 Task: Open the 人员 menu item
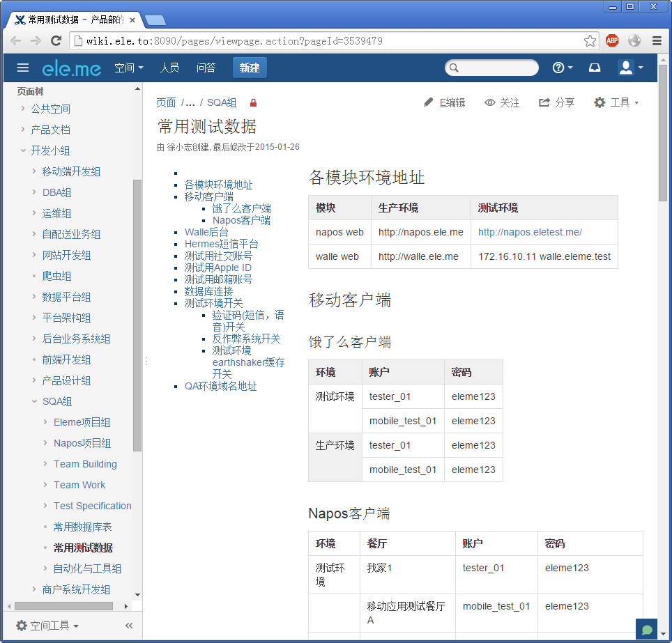[169, 68]
